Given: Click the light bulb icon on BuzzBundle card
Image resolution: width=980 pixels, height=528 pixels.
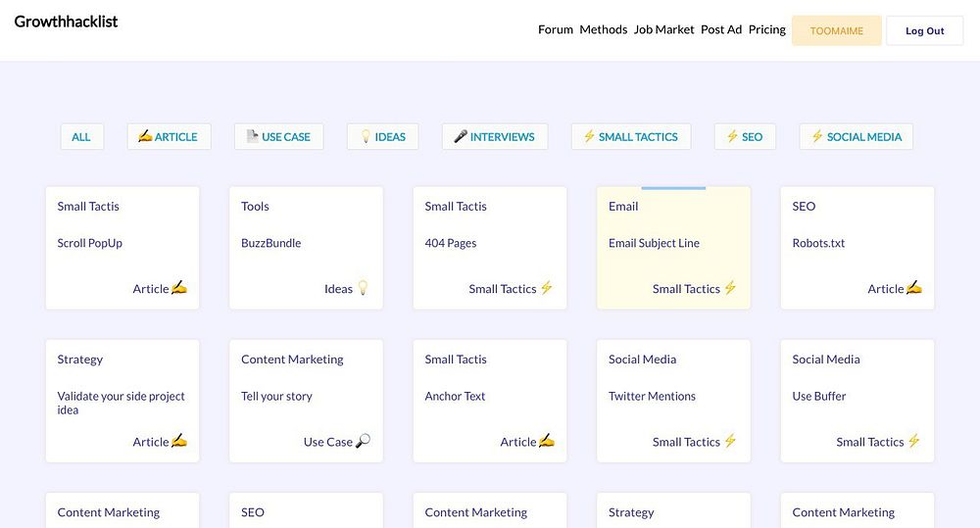Looking at the screenshot, I should (x=363, y=288).
